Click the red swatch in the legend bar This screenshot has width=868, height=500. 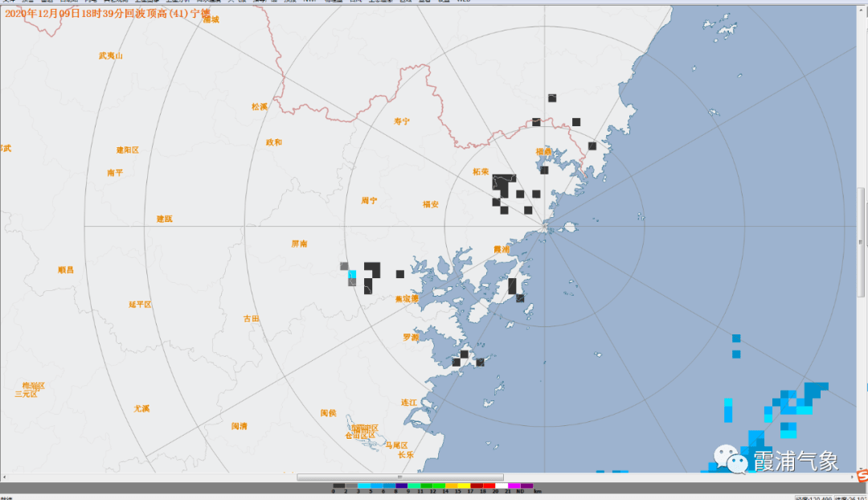click(x=489, y=486)
